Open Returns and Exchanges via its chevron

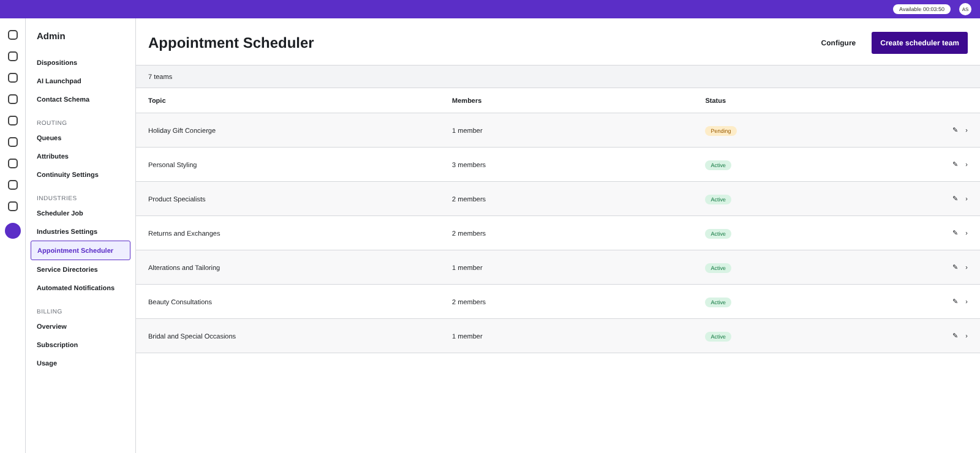pyautogui.click(x=967, y=233)
